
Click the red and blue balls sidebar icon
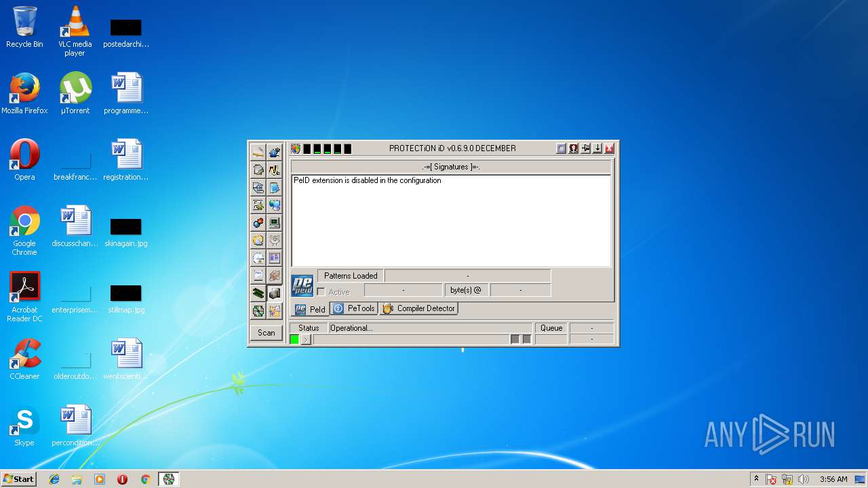(x=258, y=222)
